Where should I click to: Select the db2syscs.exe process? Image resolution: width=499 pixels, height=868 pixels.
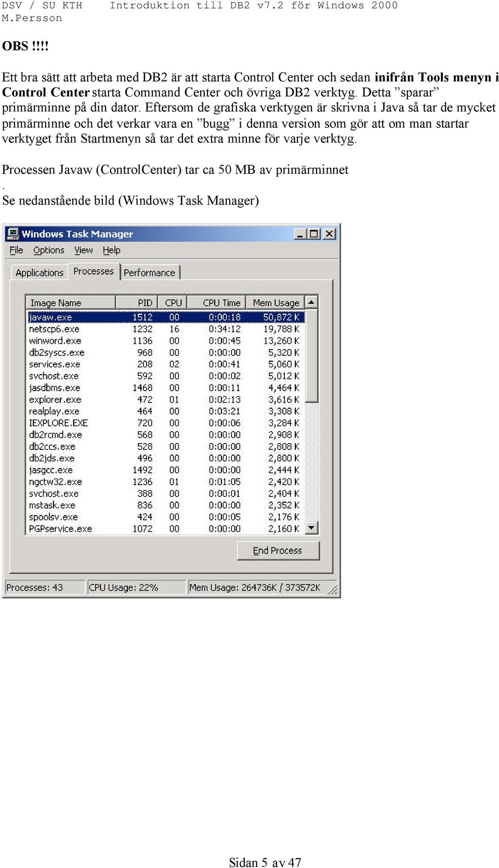165,352
